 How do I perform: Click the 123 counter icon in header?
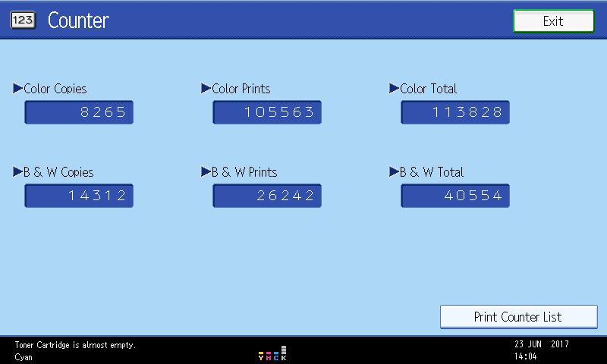click(x=23, y=21)
